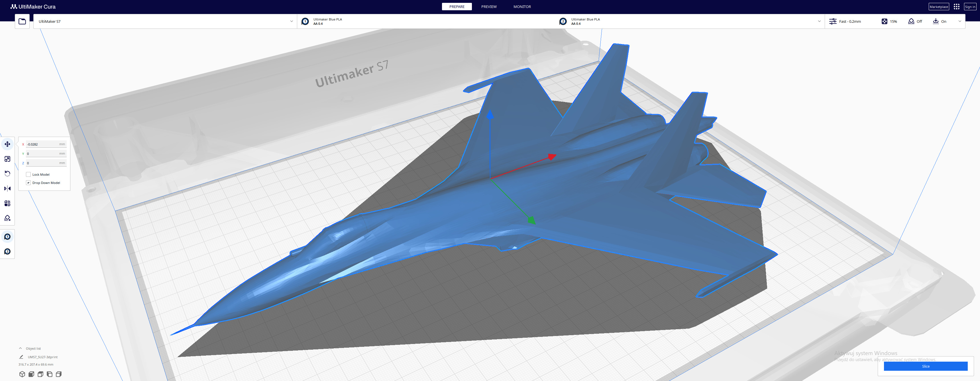
Task: Click the 15% infill icon
Action: [884, 21]
